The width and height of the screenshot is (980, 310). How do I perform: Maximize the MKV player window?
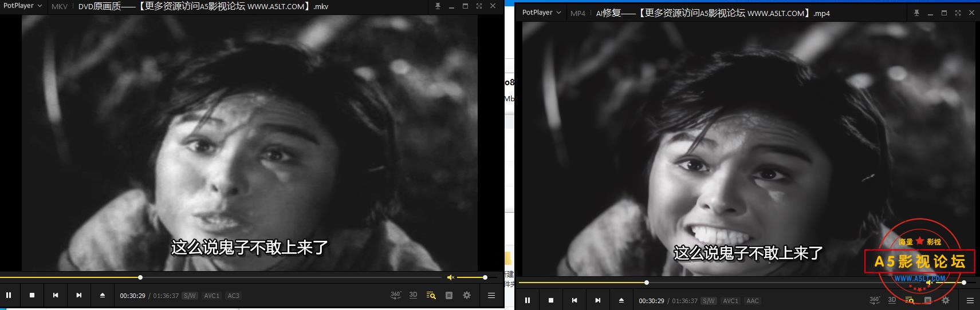click(465, 6)
